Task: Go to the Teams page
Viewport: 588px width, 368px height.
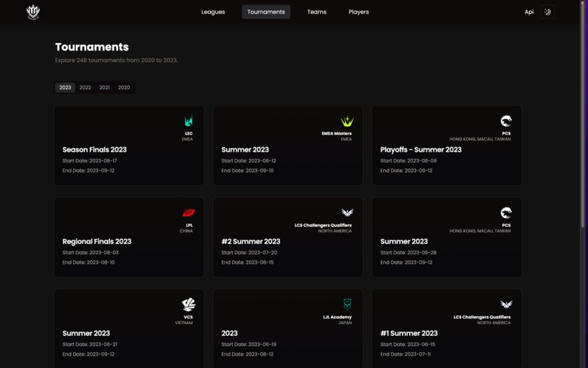Action: [x=317, y=12]
